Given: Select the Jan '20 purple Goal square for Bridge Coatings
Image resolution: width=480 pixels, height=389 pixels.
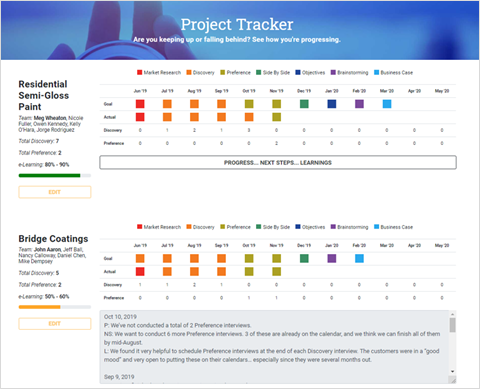Looking at the screenshot, I should point(332,258).
